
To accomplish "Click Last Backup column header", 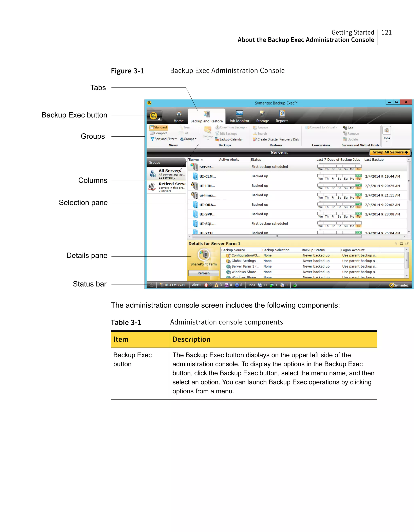I will [374, 160].
